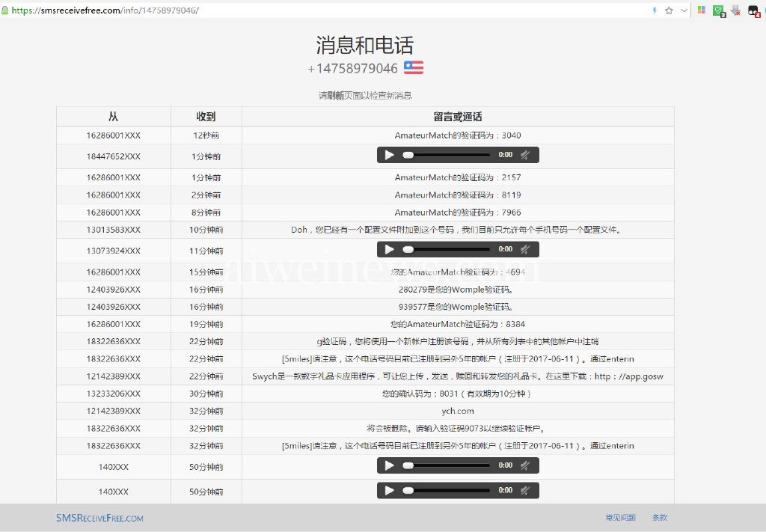Image resolution: width=766 pixels, height=532 pixels.
Task: Click the gray download arrow extension icon
Action: [736, 10]
